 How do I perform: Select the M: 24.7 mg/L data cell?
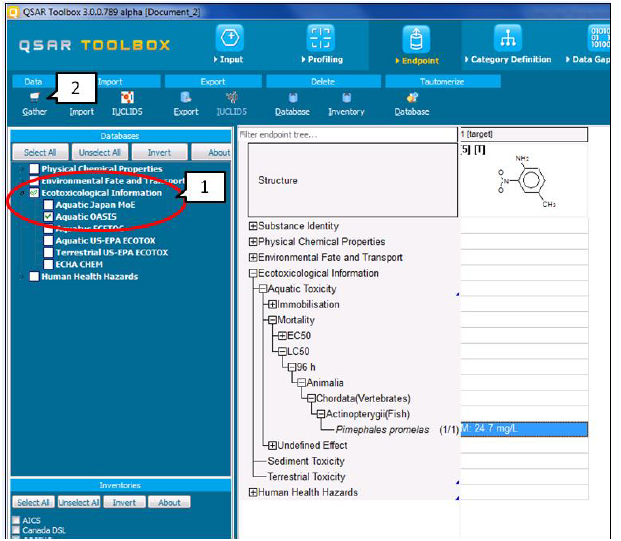tap(524, 429)
